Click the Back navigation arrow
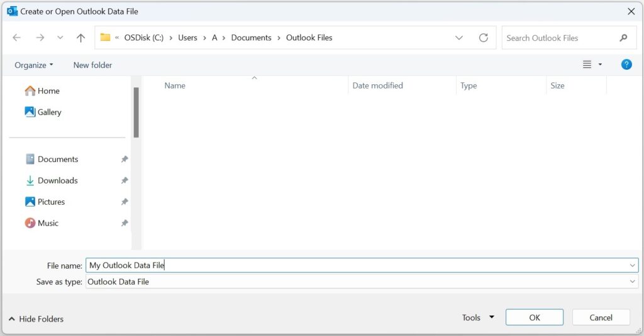 16,38
